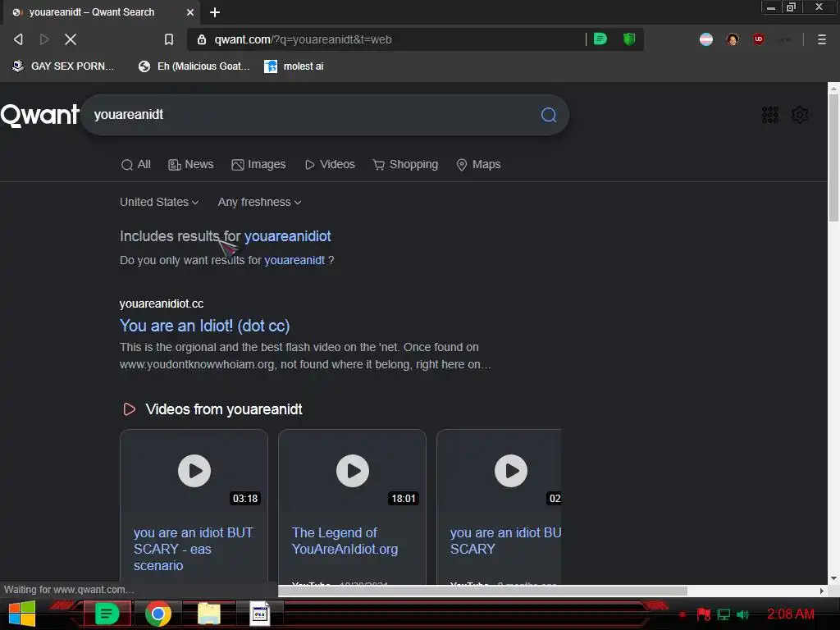The height and width of the screenshot is (630, 840).
Task: Open Google Chrome from the taskbar
Action: [x=158, y=614]
